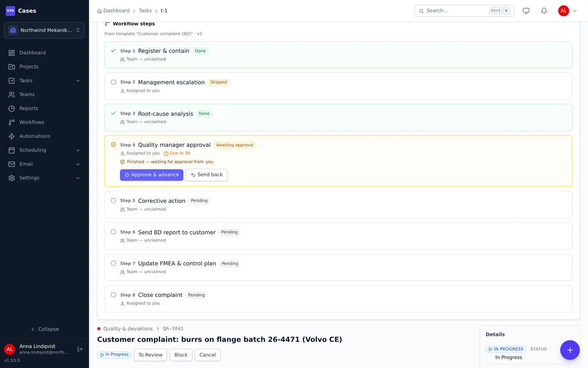Collapse the sidebar
The image size is (588, 368).
tap(44, 329)
